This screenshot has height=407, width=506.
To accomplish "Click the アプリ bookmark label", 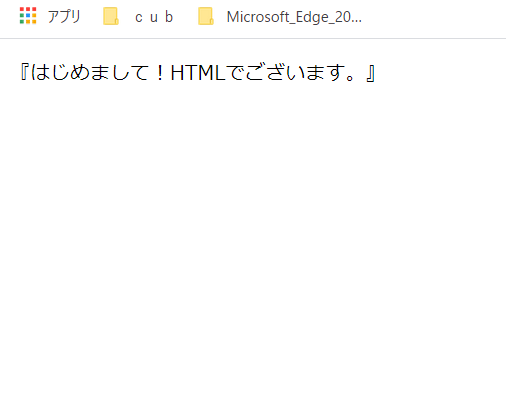I will click(64, 16).
